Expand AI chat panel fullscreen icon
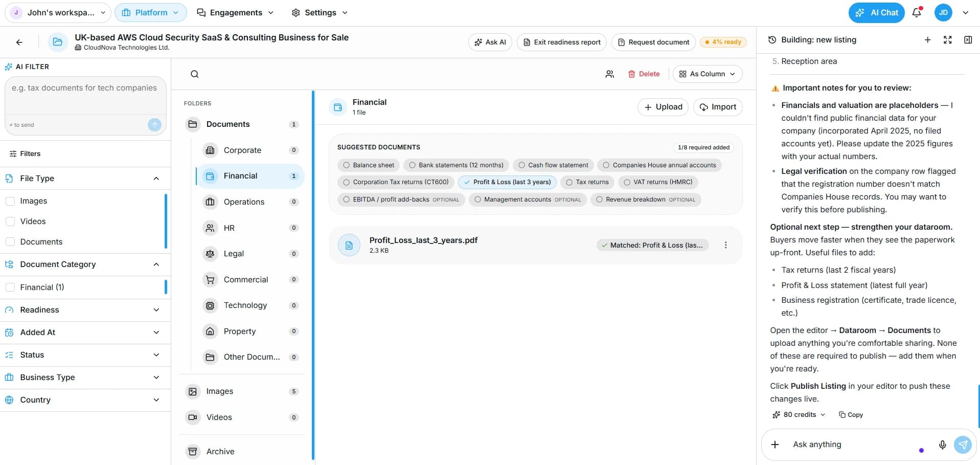The width and height of the screenshot is (980, 465). (948, 40)
